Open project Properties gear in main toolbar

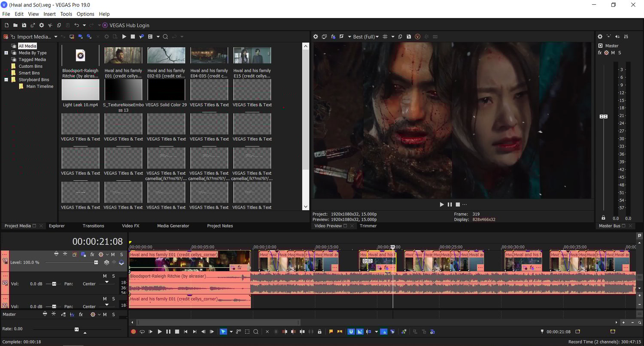tap(42, 26)
